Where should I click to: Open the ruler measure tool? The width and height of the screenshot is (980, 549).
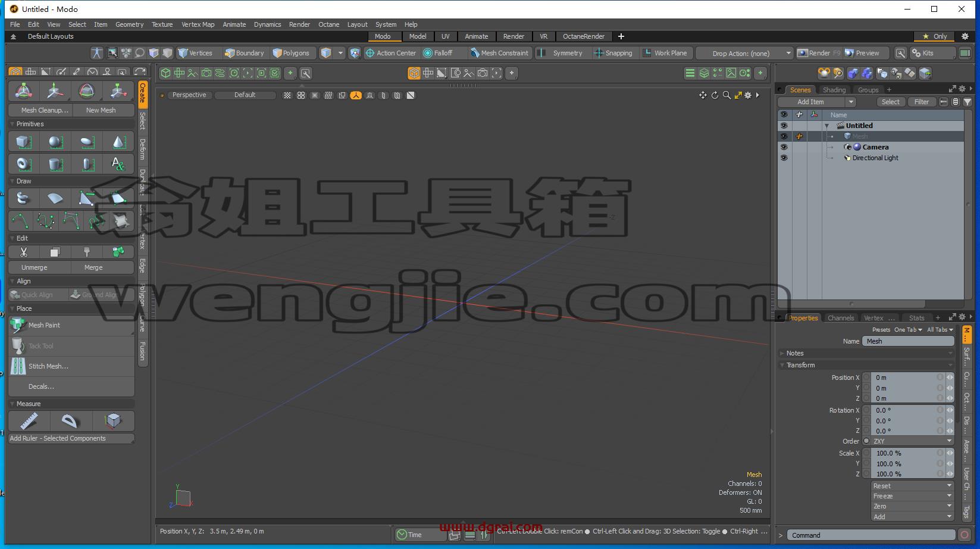point(29,421)
